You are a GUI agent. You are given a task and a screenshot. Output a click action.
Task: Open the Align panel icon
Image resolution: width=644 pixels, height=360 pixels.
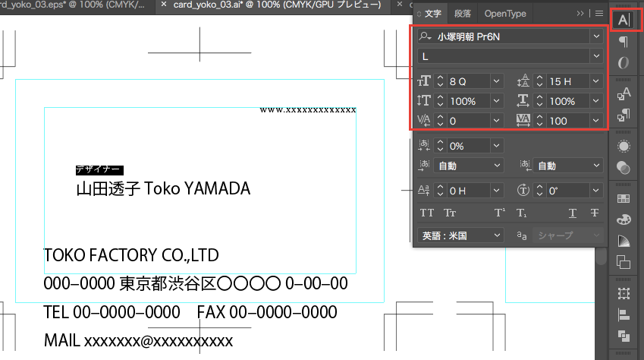624,314
